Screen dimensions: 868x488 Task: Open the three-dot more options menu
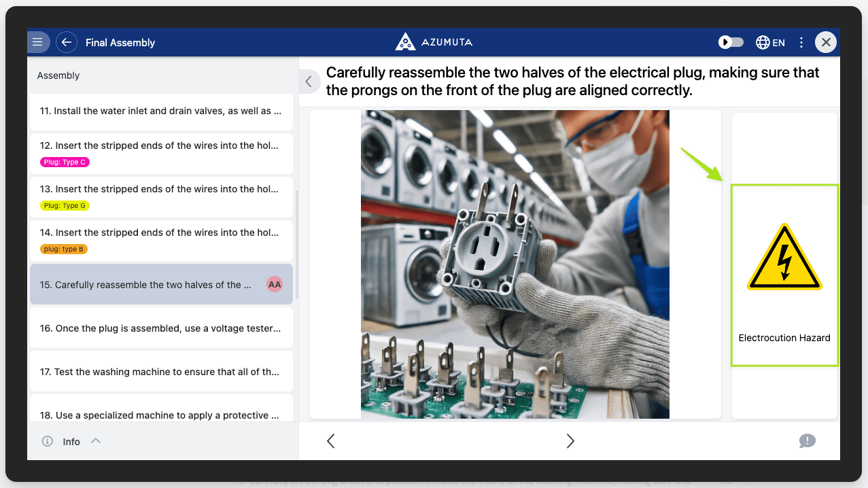click(801, 42)
